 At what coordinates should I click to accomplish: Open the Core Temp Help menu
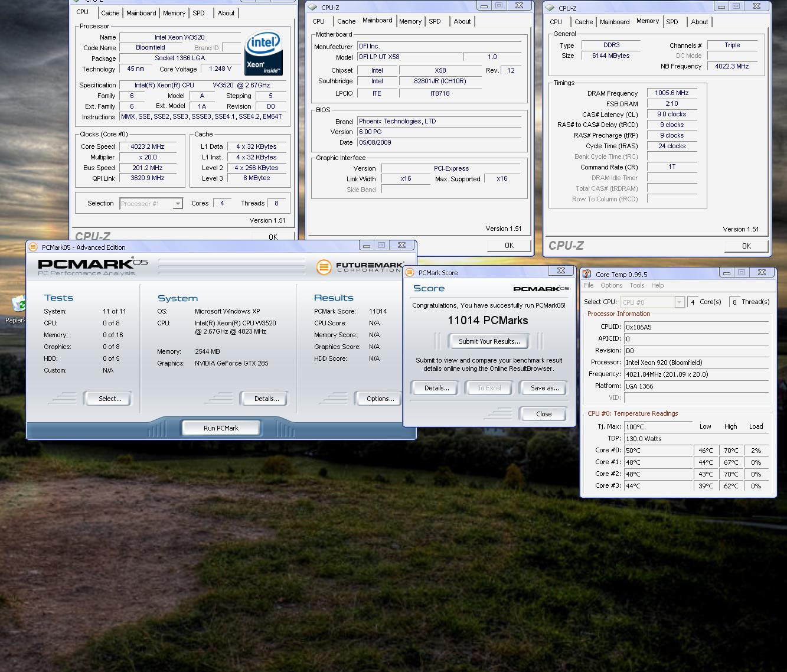click(658, 285)
